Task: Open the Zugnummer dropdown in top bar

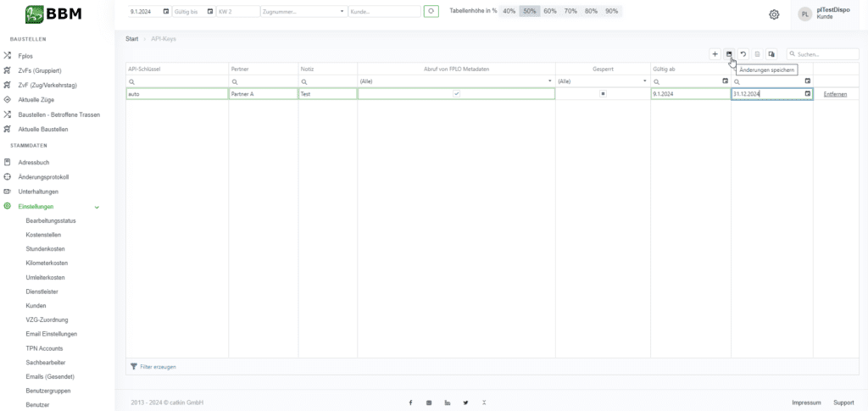Action: pos(342,12)
